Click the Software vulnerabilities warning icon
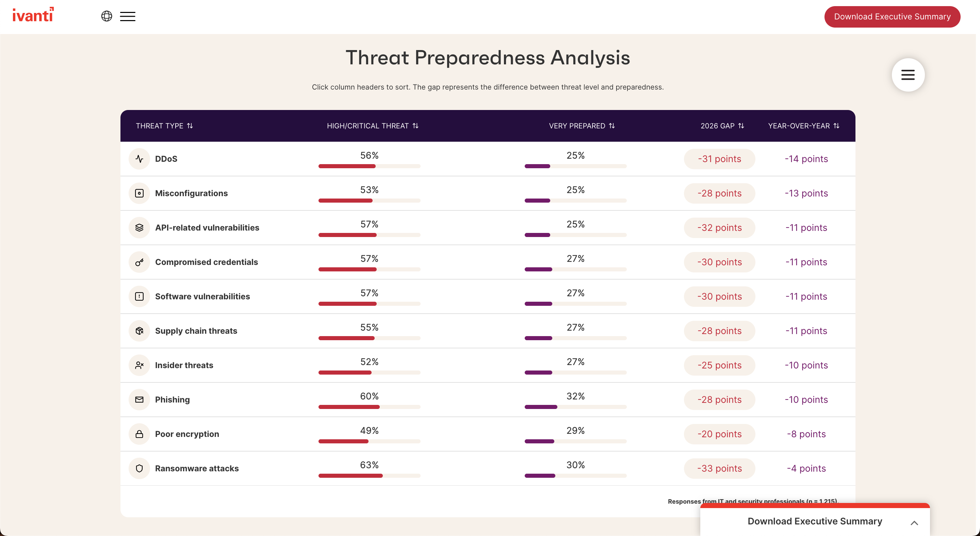 click(139, 296)
